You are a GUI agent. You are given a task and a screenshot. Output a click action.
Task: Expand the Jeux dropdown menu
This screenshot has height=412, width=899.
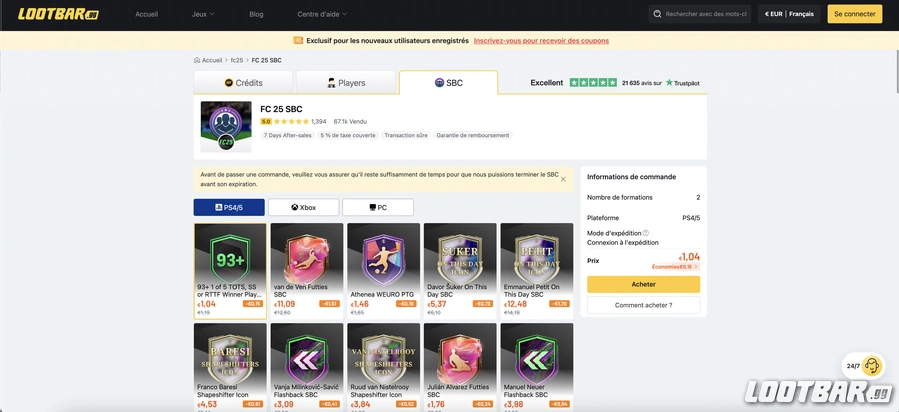pyautogui.click(x=203, y=14)
